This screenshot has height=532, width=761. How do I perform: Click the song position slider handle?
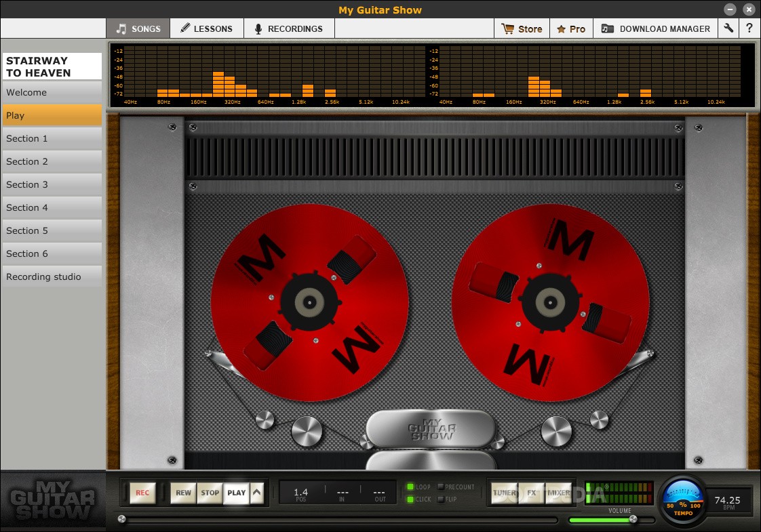tap(122, 519)
